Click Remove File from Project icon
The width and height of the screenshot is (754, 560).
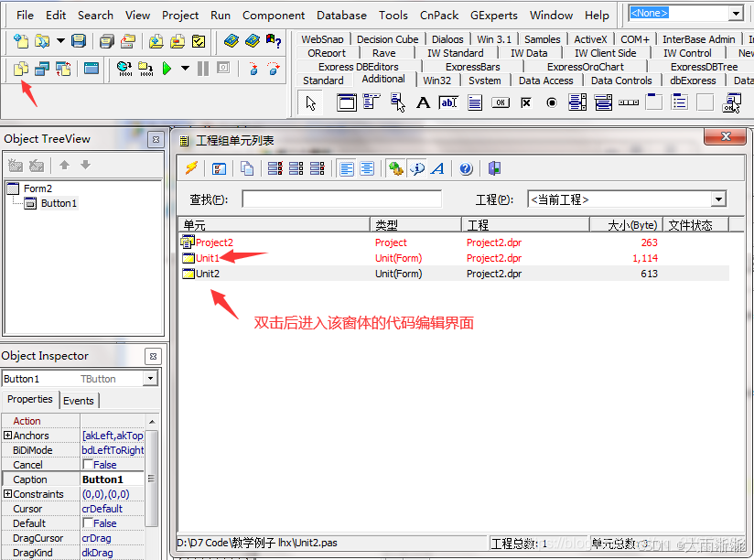pos(178,42)
